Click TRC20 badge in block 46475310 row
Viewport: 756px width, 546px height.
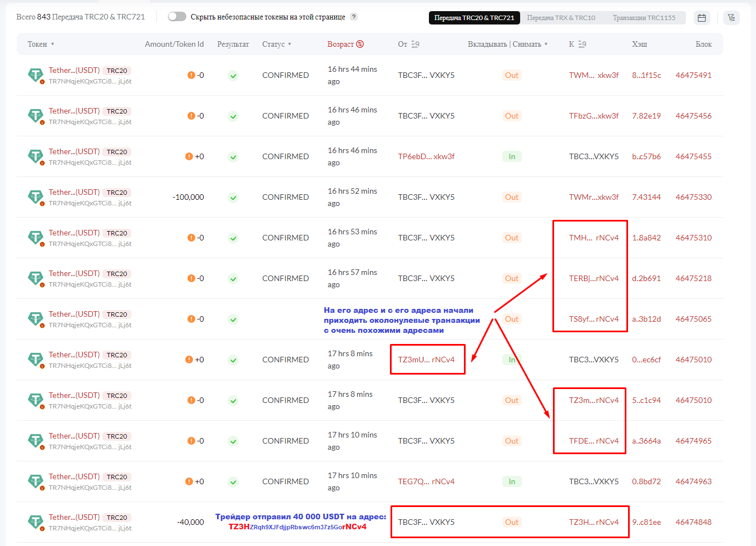coord(117,233)
